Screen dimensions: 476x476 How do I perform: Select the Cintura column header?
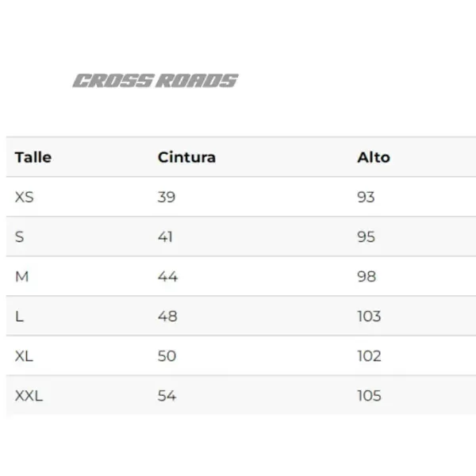(186, 157)
